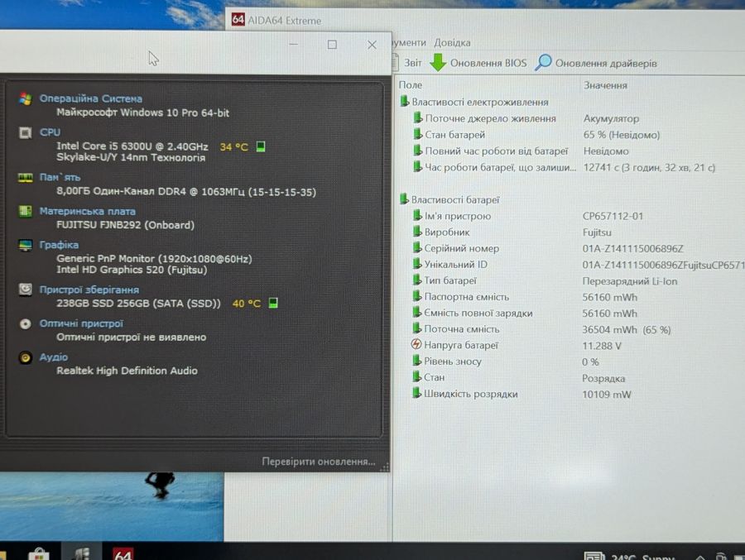Open the weather widget in the taskbar
Viewport: 745px width, 560px height.
[x=630, y=556]
